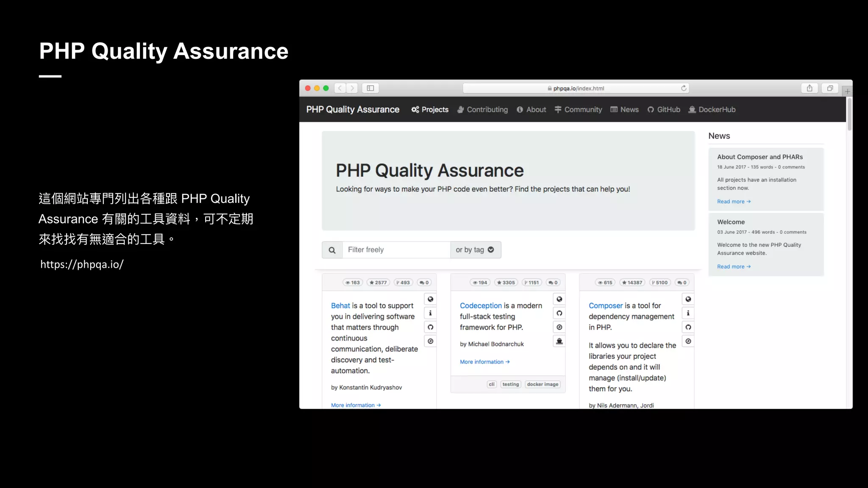
Task: Click More information under Behat
Action: point(356,405)
